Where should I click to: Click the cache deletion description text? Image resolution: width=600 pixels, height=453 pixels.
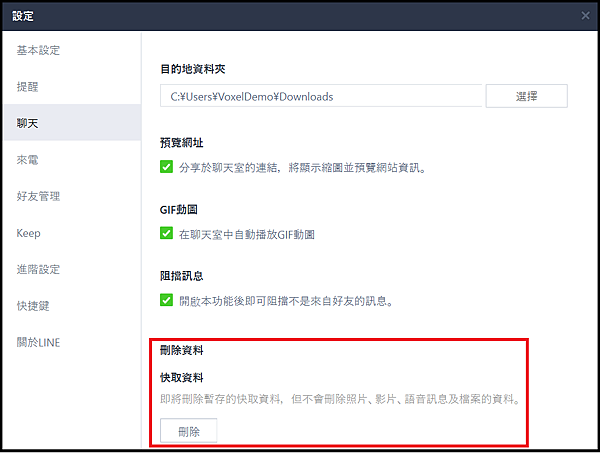click(x=340, y=399)
